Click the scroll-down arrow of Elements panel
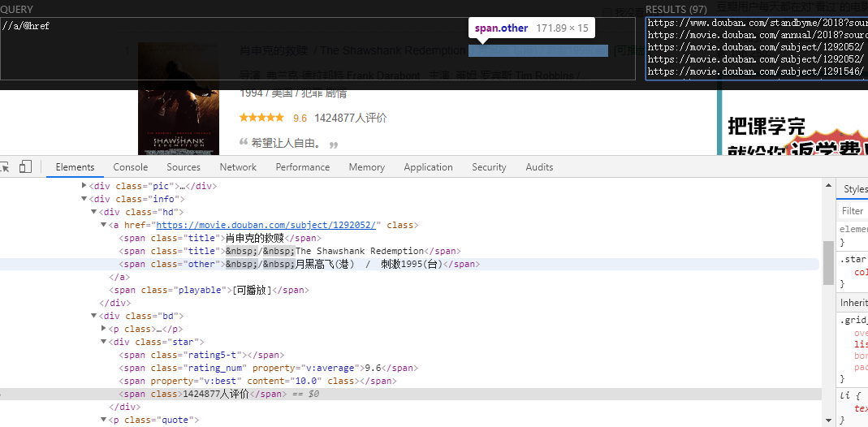Screen dimensions: 868x427 click(x=828, y=421)
